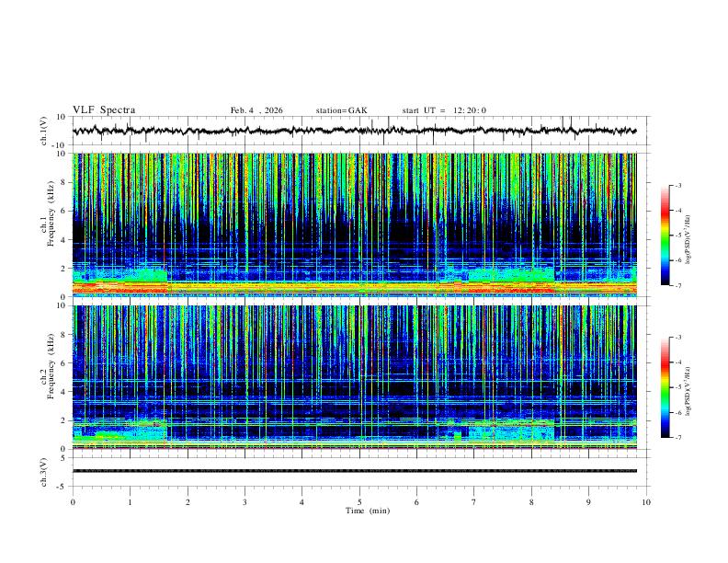
Task: Click the ch.1(V) waveform trace panel
Action: 360,131
